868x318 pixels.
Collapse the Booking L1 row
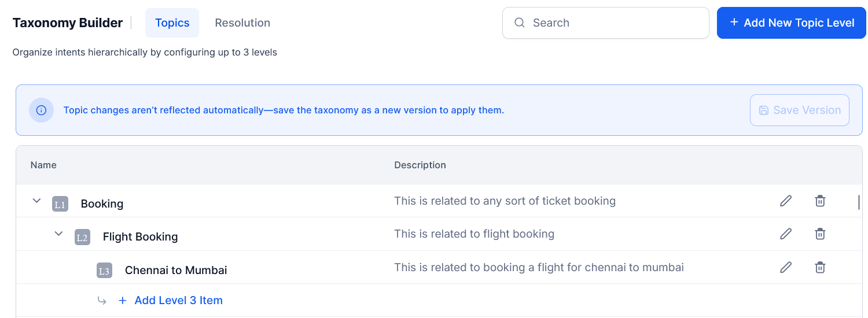(x=36, y=201)
